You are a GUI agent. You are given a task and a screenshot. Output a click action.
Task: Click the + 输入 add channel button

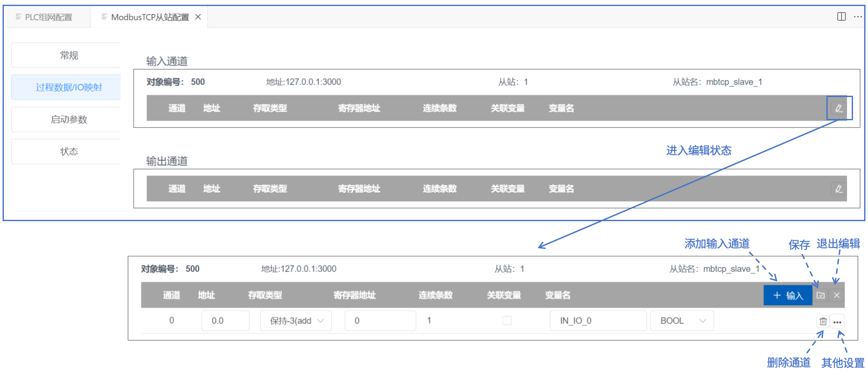point(788,295)
